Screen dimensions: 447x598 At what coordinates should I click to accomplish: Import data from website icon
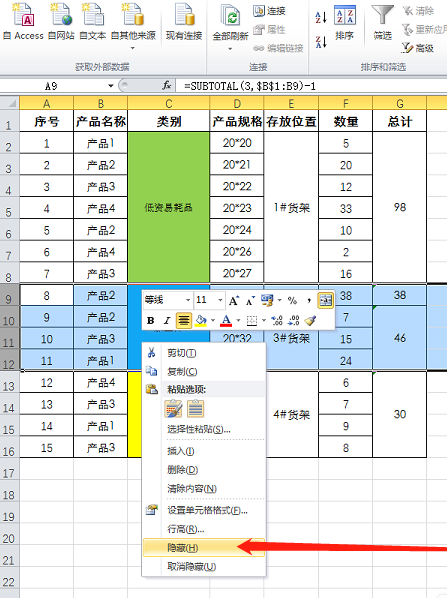(61, 14)
